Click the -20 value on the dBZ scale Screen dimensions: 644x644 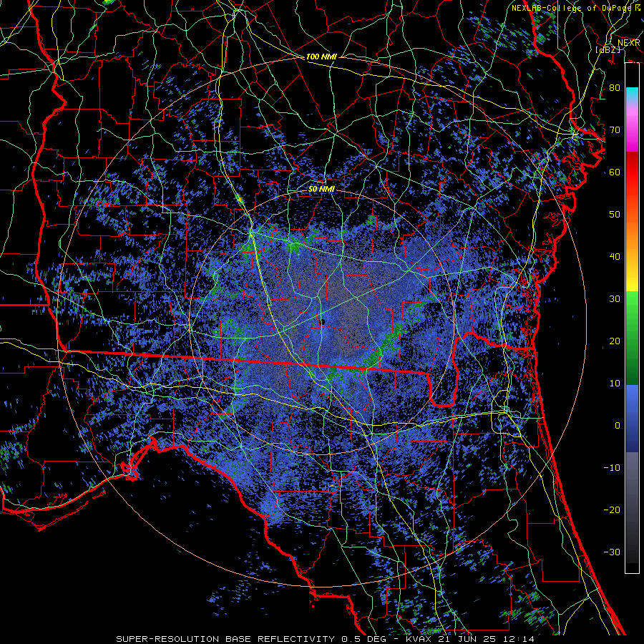click(x=612, y=509)
